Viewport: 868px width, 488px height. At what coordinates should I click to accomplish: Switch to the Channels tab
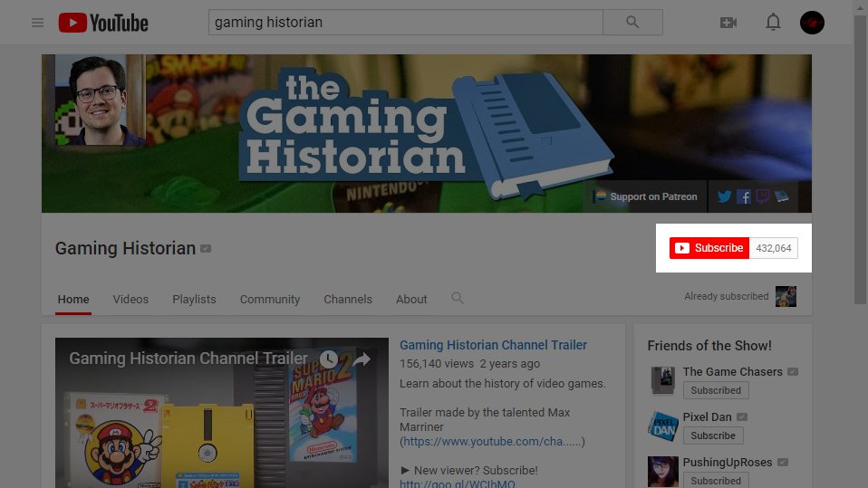(x=348, y=300)
